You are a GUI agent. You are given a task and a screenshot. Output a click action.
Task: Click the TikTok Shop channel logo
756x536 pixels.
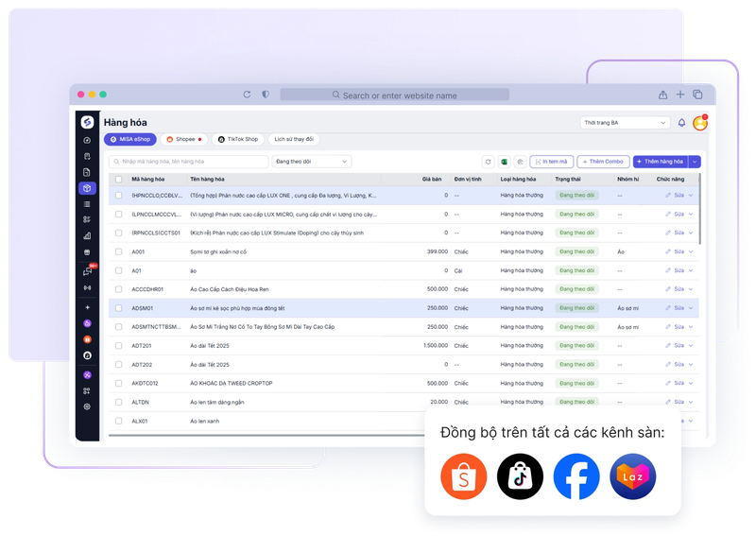pos(520,476)
